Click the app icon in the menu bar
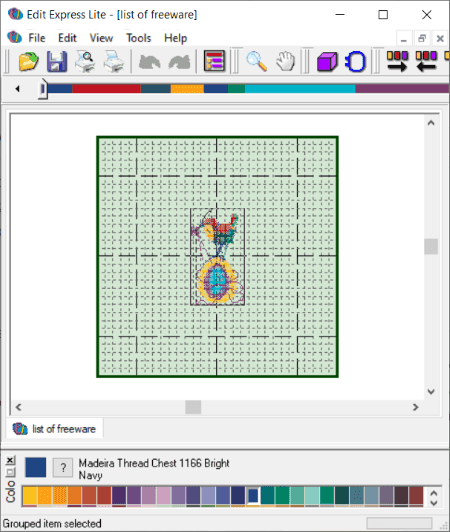 [x=14, y=37]
